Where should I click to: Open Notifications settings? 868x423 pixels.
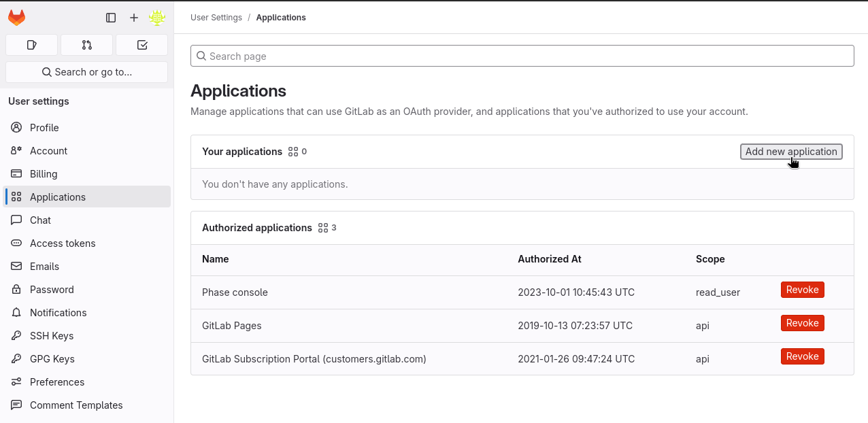point(87,313)
